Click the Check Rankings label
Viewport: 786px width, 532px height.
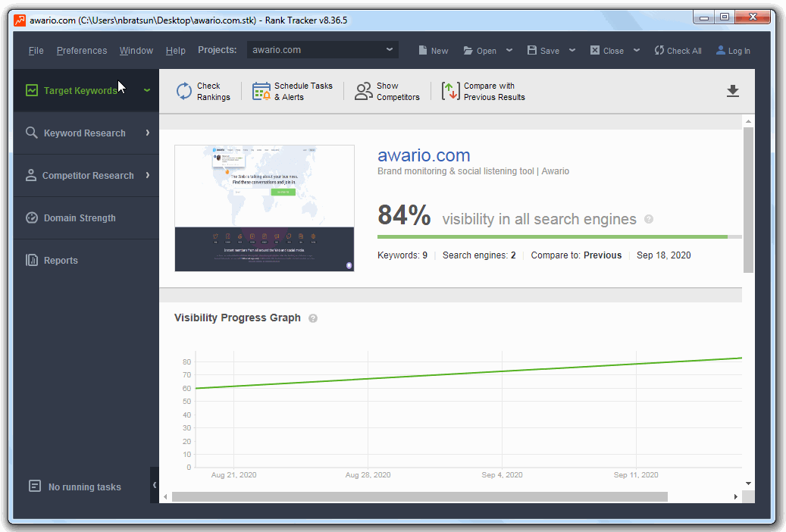tap(214, 91)
